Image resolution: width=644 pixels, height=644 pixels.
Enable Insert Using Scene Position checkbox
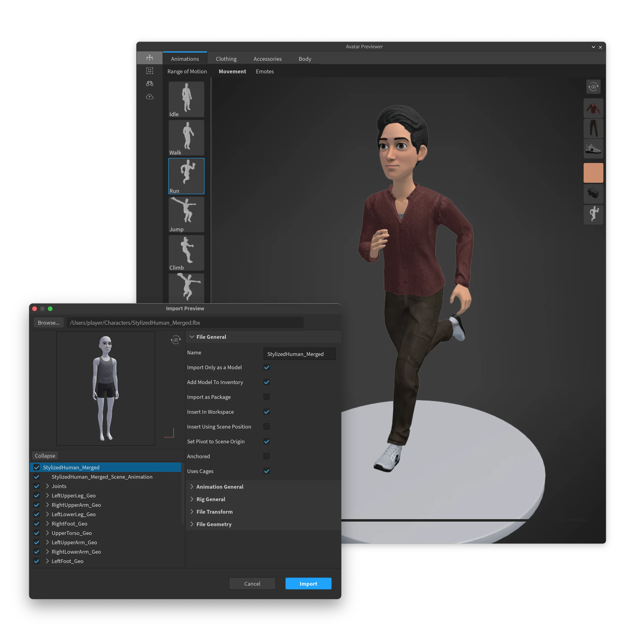266,426
